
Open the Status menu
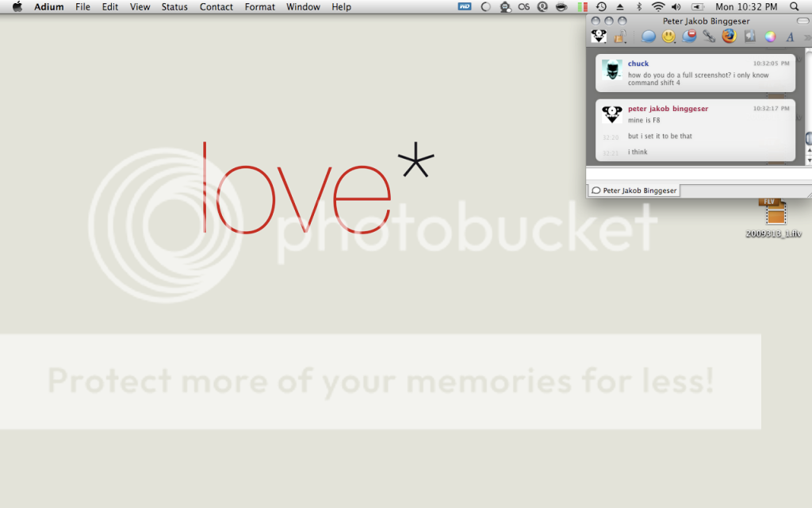click(x=174, y=7)
